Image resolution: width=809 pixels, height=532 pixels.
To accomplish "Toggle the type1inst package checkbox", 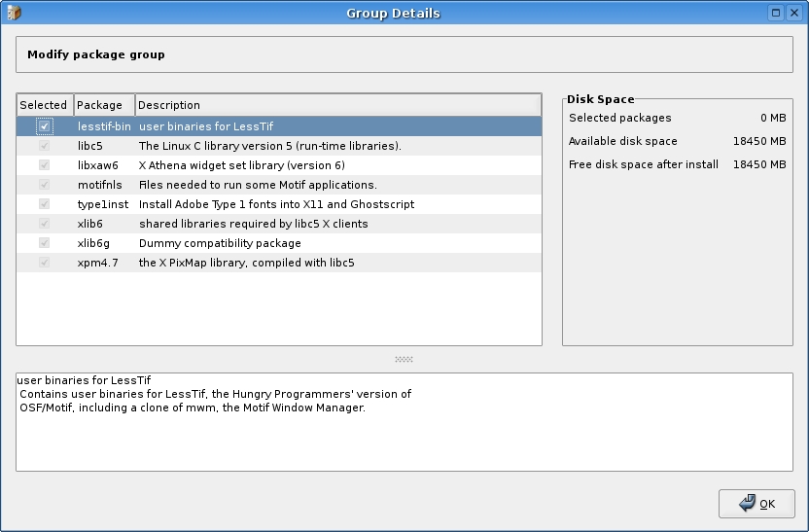I will point(45,204).
